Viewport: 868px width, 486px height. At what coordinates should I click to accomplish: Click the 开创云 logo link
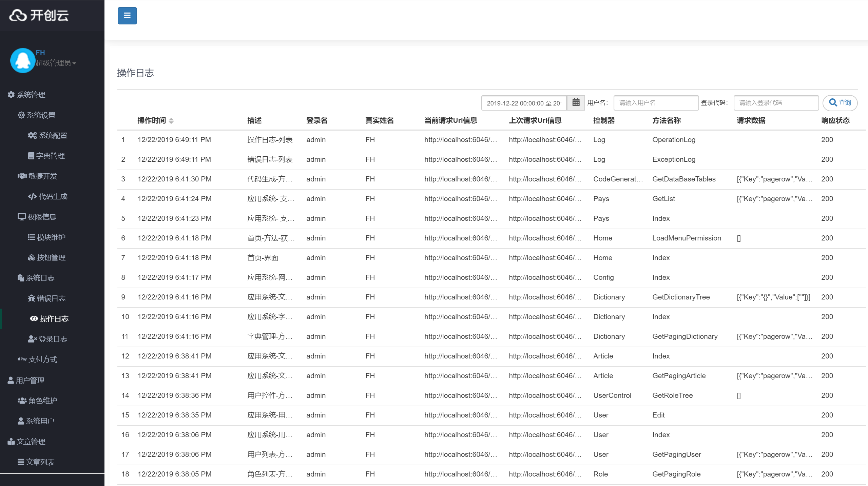coord(39,15)
